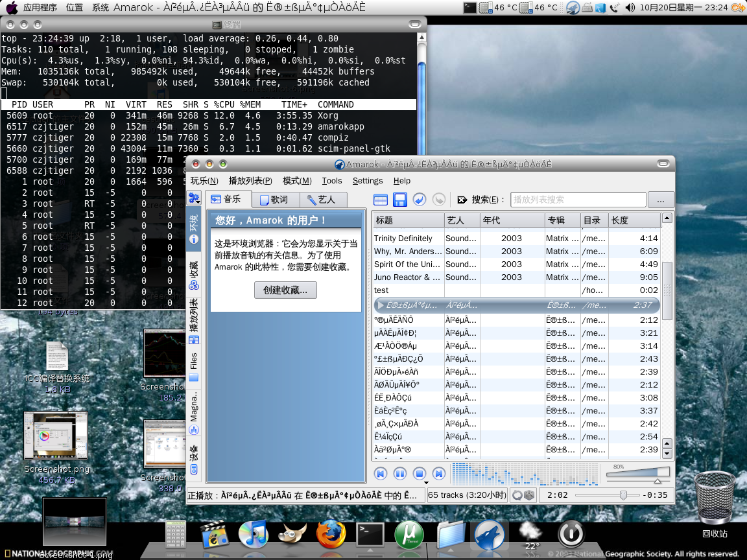Select the "Juno Reactor & ..." track
This screenshot has height=560, width=747.
pyautogui.click(x=516, y=277)
